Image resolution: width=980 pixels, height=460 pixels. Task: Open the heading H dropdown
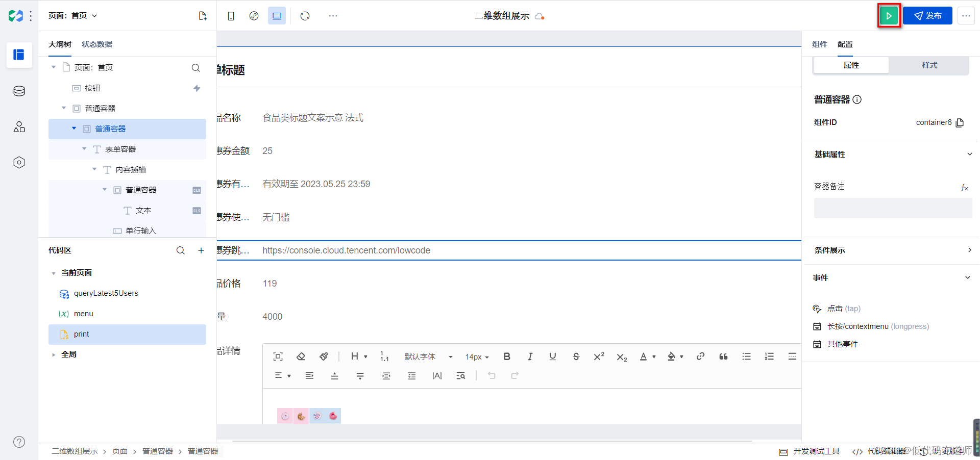point(359,356)
